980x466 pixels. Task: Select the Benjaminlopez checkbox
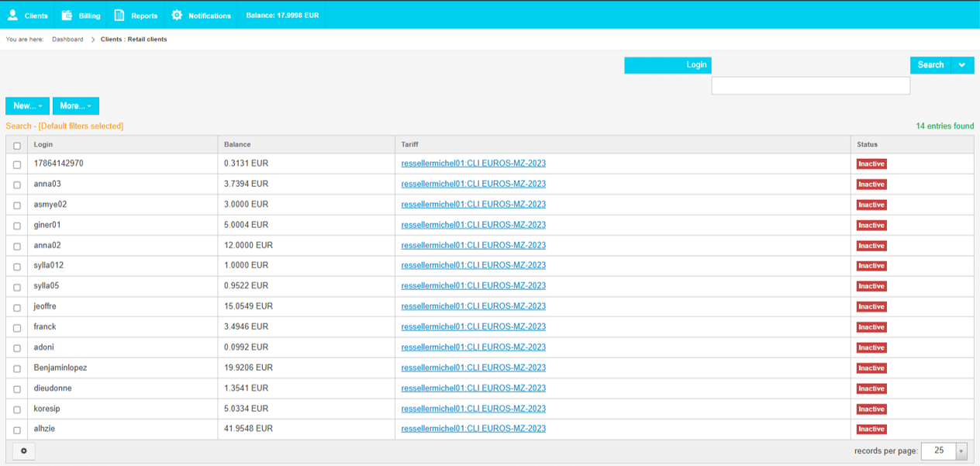[17, 368]
